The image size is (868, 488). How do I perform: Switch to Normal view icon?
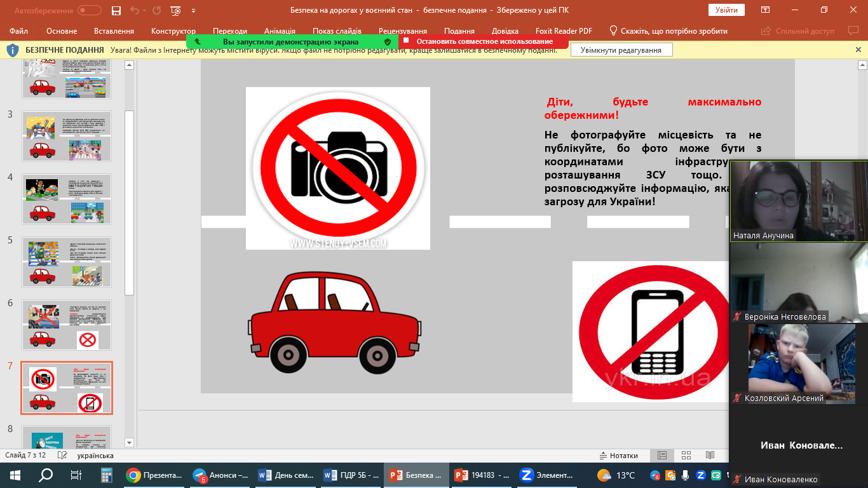[662, 456]
